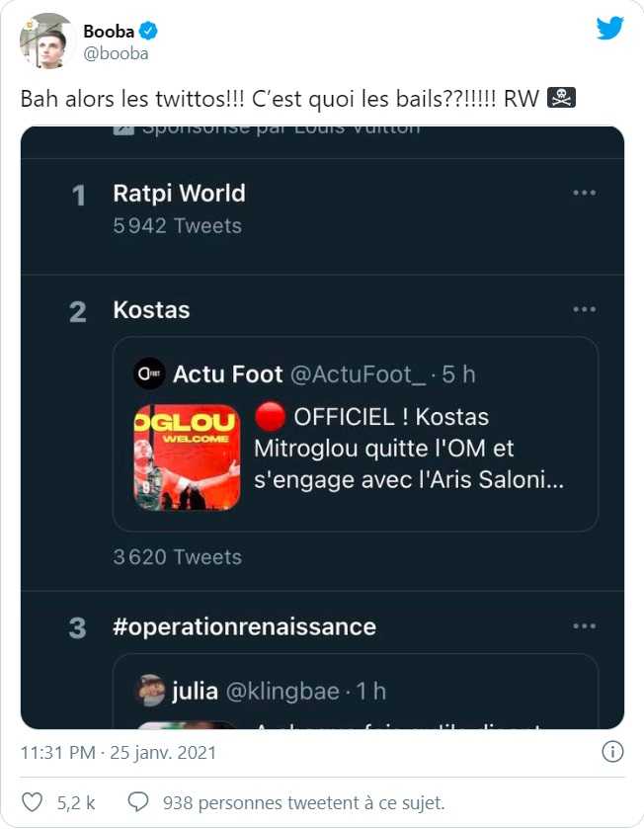This screenshot has height=829, width=644.
Task: Expand options for #operationrenaissance trend
Action: (x=585, y=626)
